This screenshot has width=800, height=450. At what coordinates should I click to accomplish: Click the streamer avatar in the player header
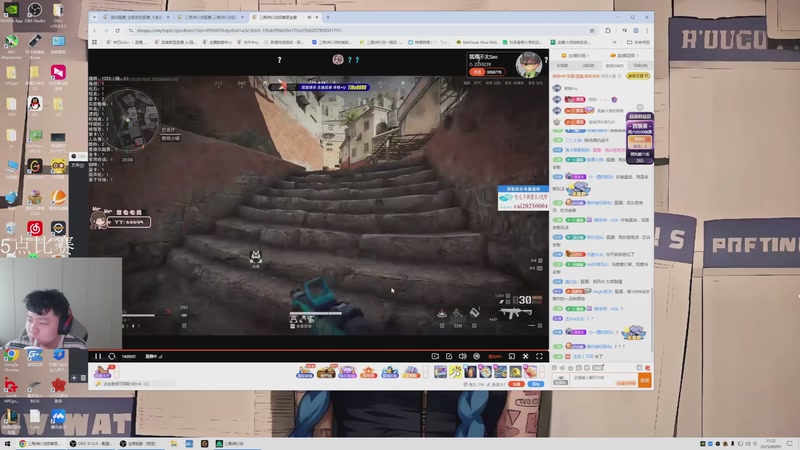pyautogui.click(x=528, y=65)
